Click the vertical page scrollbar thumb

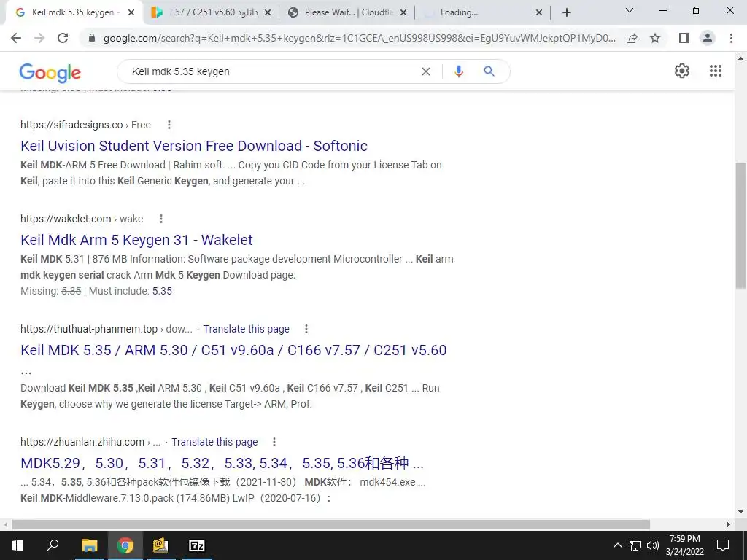click(x=740, y=226)
